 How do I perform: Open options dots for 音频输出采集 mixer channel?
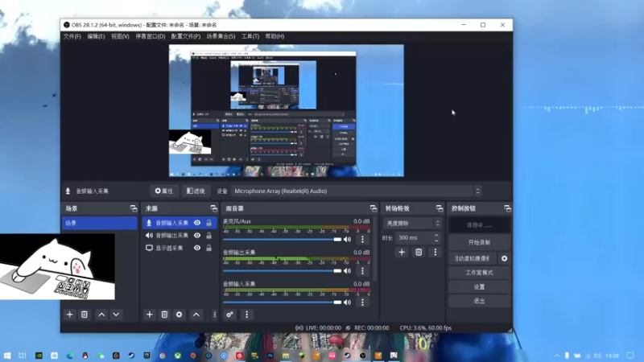pyautogui.click(x=362, y=271)
